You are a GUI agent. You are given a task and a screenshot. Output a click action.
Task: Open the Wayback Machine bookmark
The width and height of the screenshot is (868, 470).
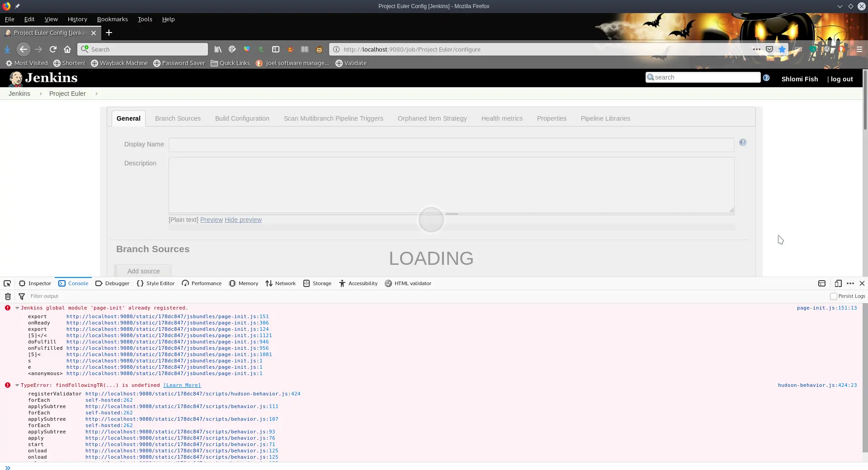pyautogui.click(x=119, y=63)
